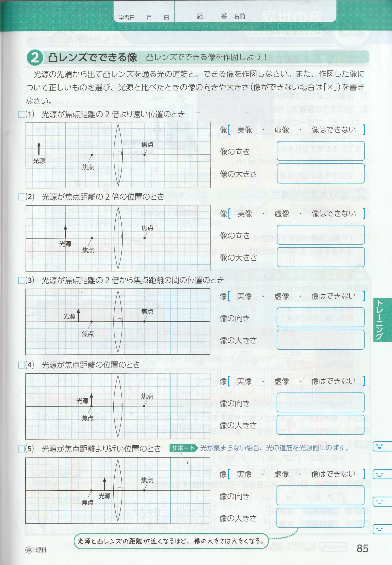Click the 像の大きさ answer box for question (3)
This screenshot has height=565, width=392.
pyautogui.click(x=321, y=340)
